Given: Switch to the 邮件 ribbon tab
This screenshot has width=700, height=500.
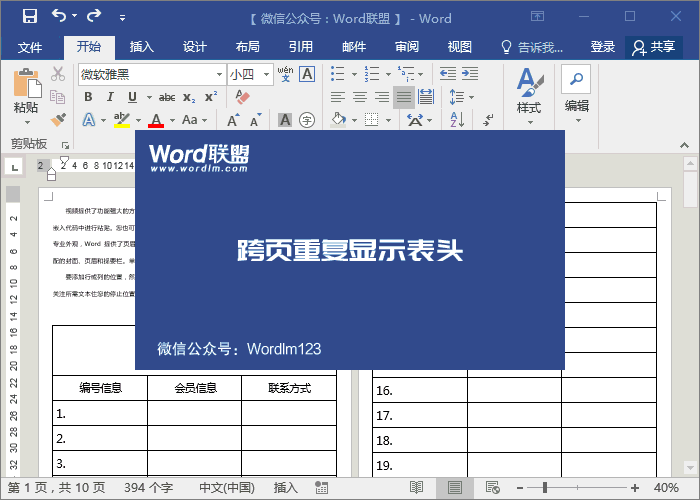Looking at the screenshot, I should tap(354, 46).
